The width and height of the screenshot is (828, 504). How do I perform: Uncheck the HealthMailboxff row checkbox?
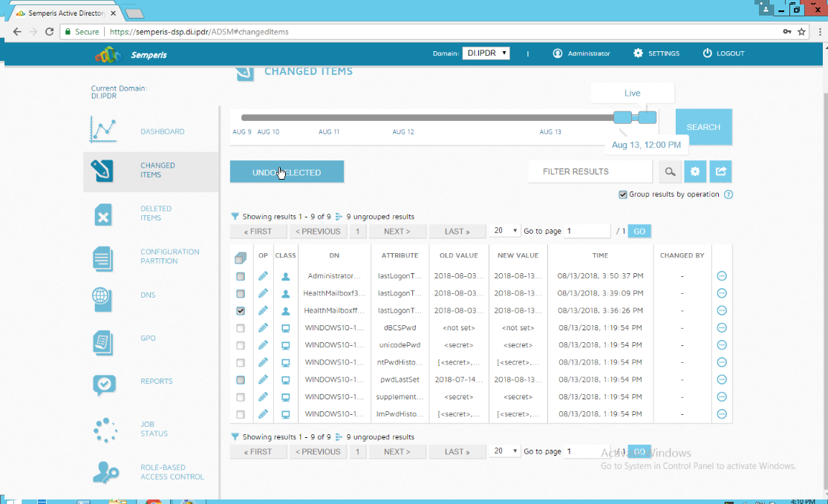click(x=241, y=311)
